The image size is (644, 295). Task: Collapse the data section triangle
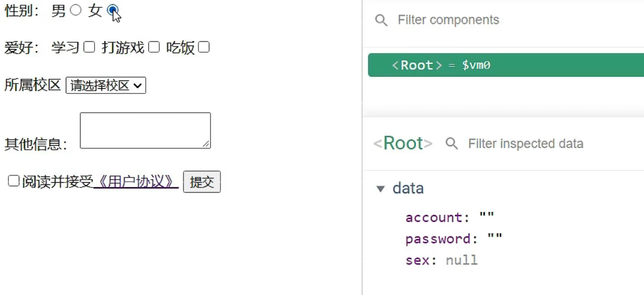click(380, 188)
